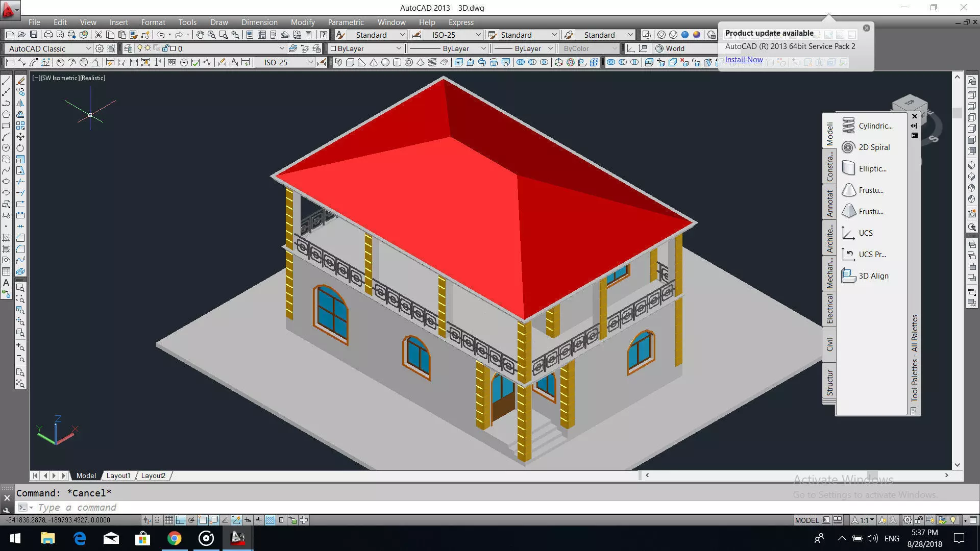Open the File menu
980x551 pixels.
34,22
